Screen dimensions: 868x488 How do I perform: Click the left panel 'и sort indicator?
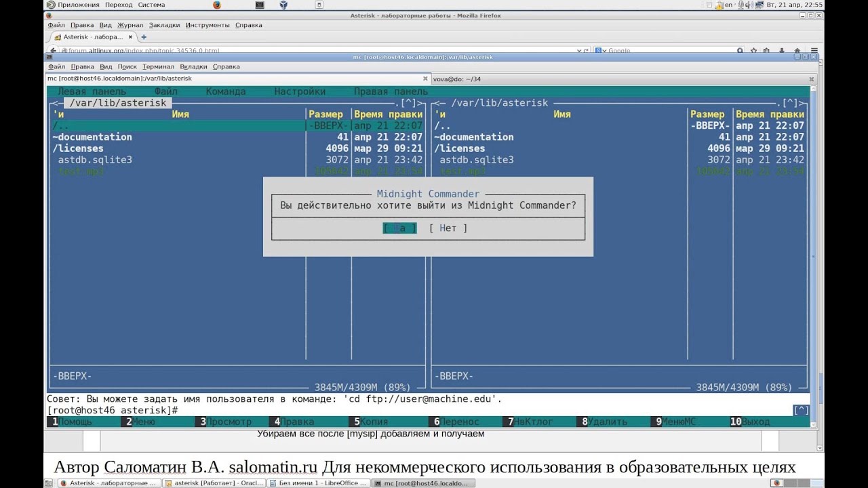[x=58, y=115]
